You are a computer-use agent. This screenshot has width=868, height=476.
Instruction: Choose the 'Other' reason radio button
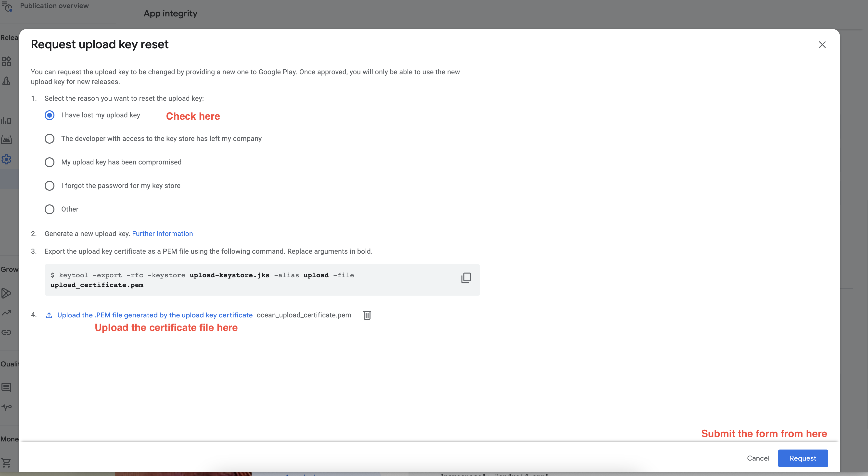point(50,209)
